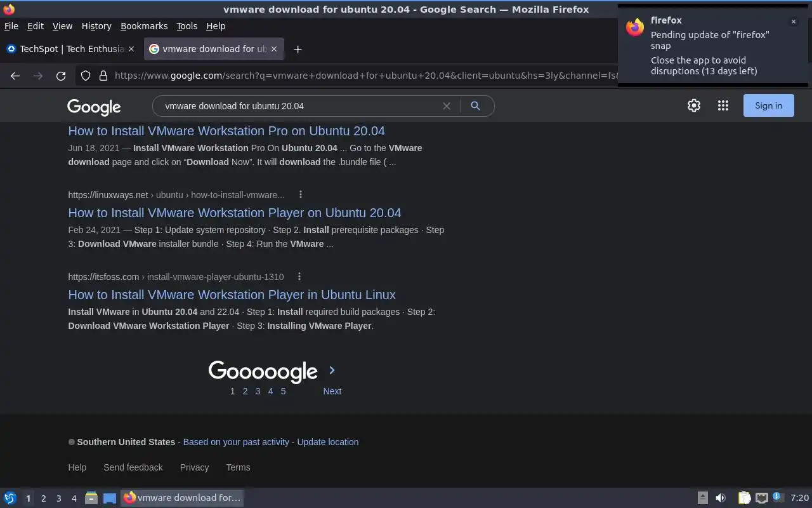Click the Send feedback link

(133, 467)
